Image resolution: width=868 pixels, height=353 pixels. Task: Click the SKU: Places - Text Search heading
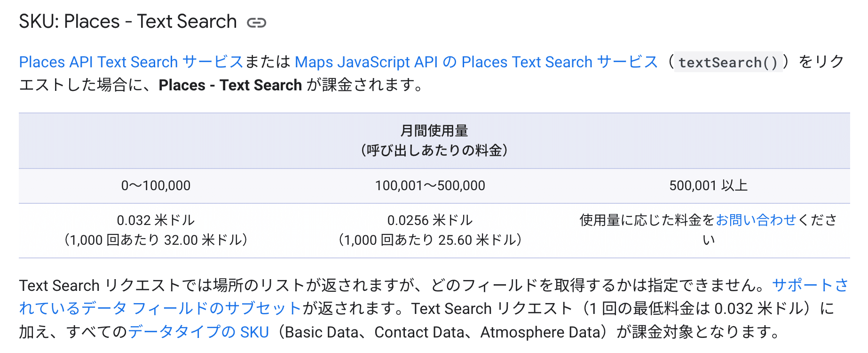[128, 22]
